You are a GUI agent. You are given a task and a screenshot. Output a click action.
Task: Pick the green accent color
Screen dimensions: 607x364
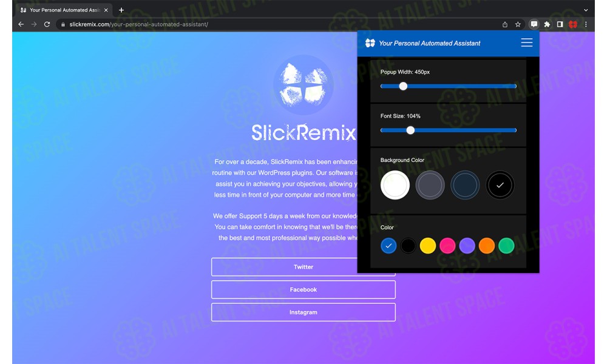[506, 246]
